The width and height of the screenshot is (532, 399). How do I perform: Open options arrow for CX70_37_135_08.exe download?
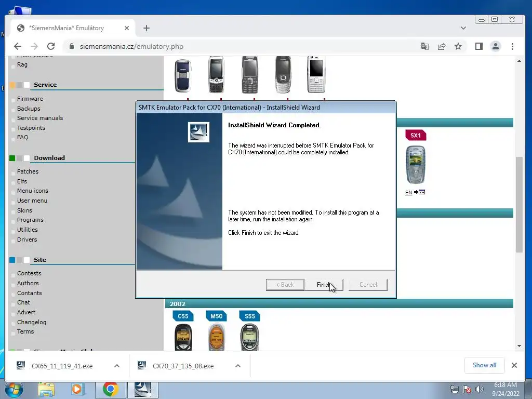pyautogui.click(x=238, y=366)
